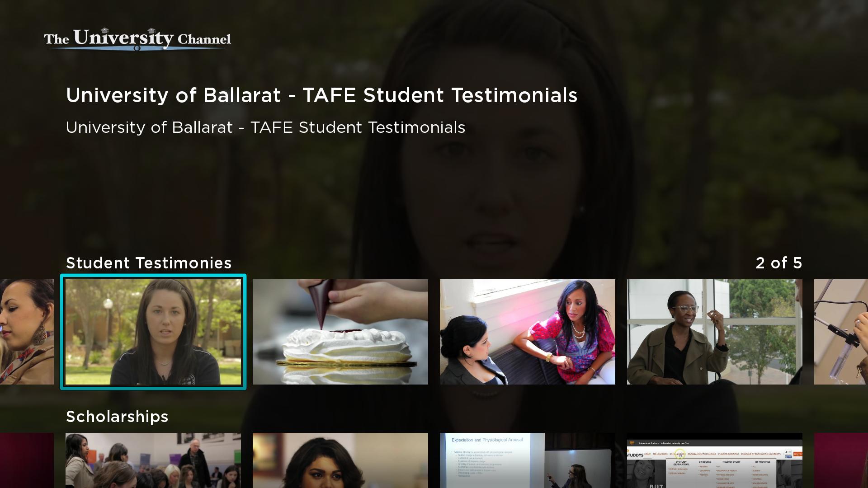Click the Scholarships row heading

pyautogui.click(x=117, y=417)
